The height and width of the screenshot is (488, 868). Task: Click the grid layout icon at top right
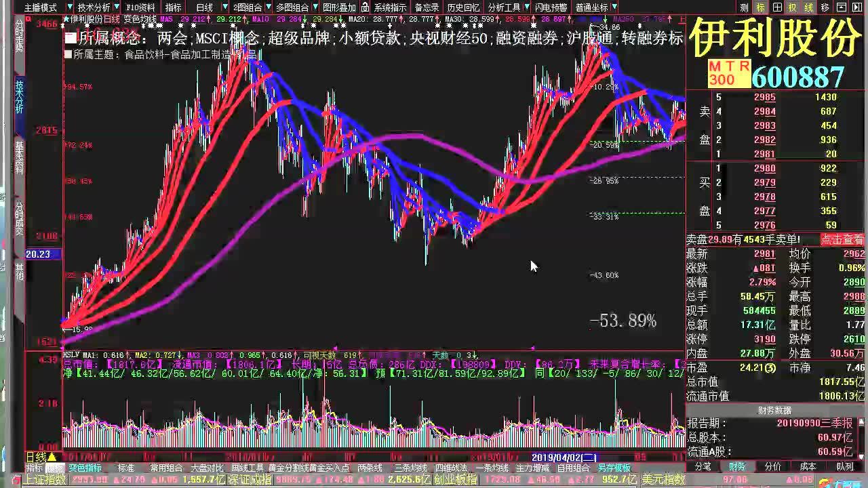pos(777,7)
